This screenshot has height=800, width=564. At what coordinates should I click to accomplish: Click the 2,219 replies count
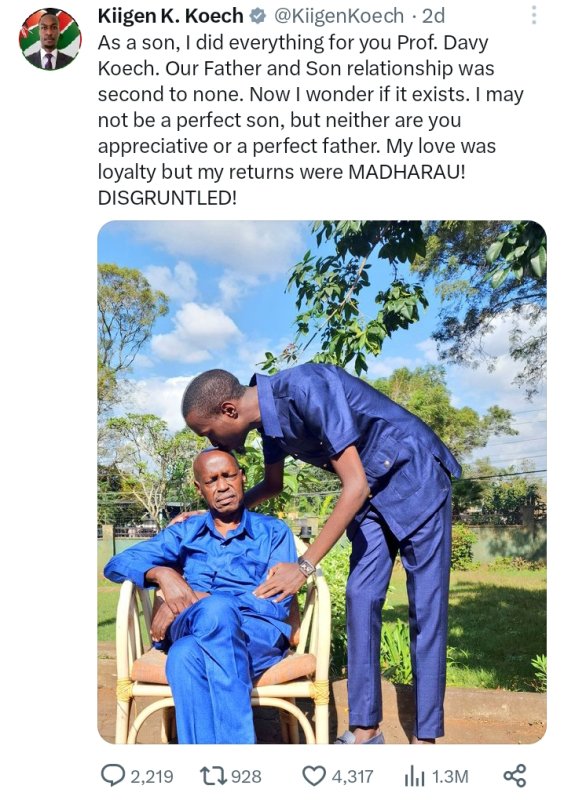(x=152, y=777)
